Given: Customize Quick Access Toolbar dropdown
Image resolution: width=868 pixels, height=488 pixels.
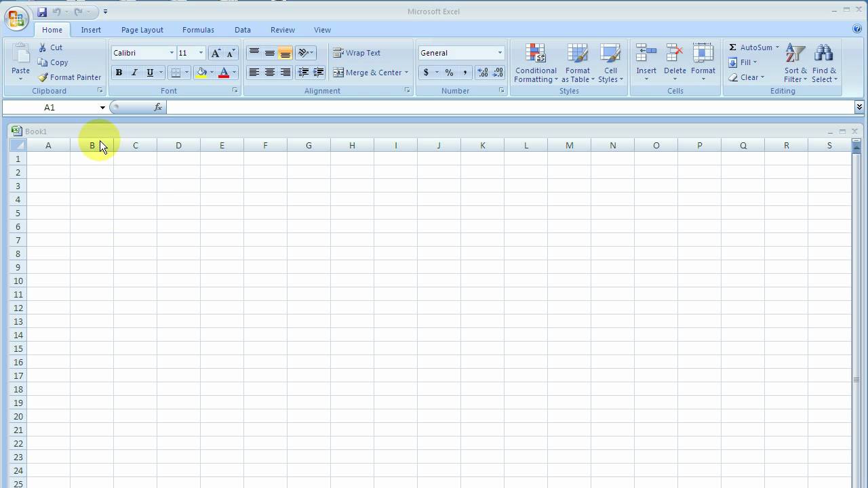Looking at the screenshot, I should [x=105, y=12].
